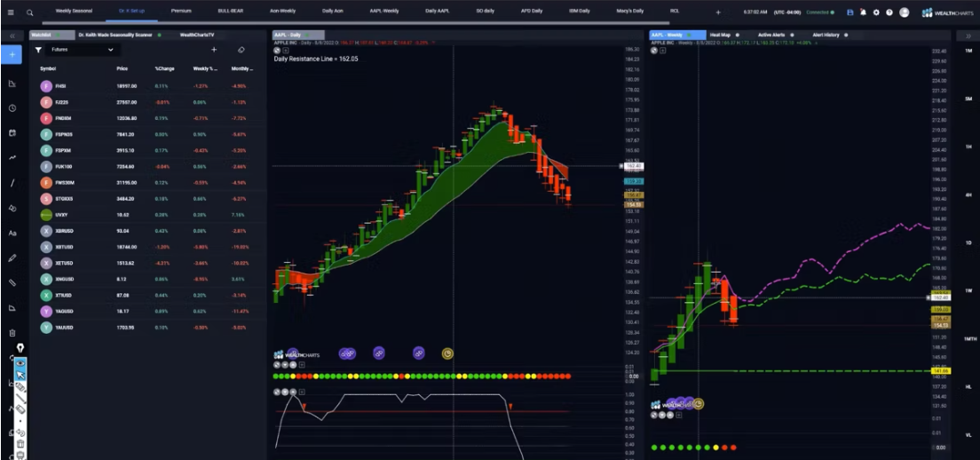Expand right panel with double-chevron
Screen dimensions: 980x460
pos(968,36)
